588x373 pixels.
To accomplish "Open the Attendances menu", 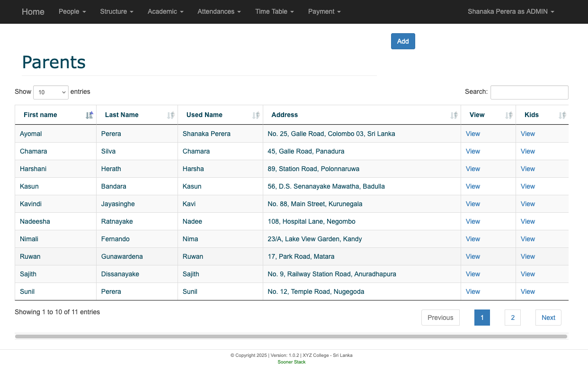I will [219, 11].
